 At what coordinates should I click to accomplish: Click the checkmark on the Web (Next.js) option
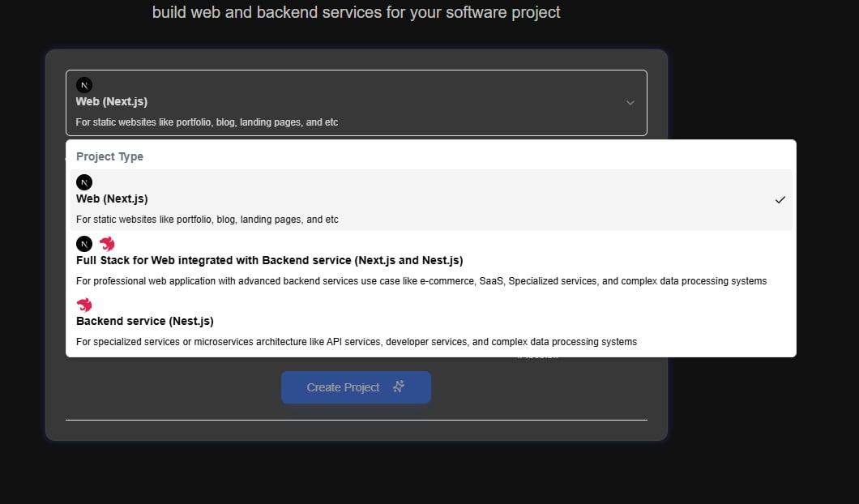pyautogui.click(x=780, y=200)
